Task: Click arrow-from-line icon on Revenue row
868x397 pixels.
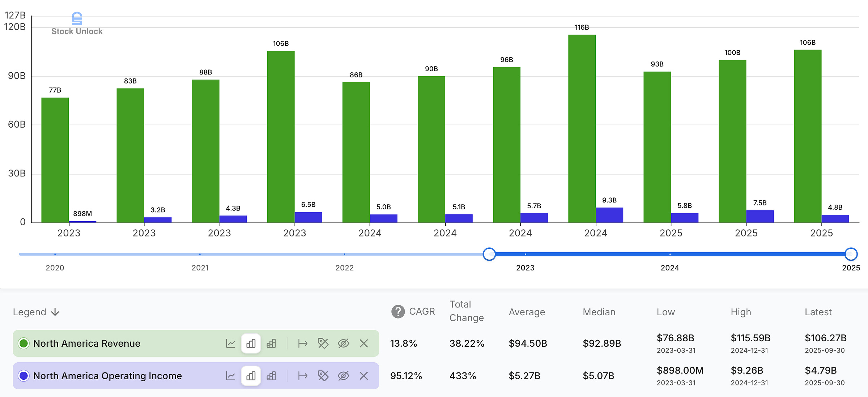Action: [303, 343]
